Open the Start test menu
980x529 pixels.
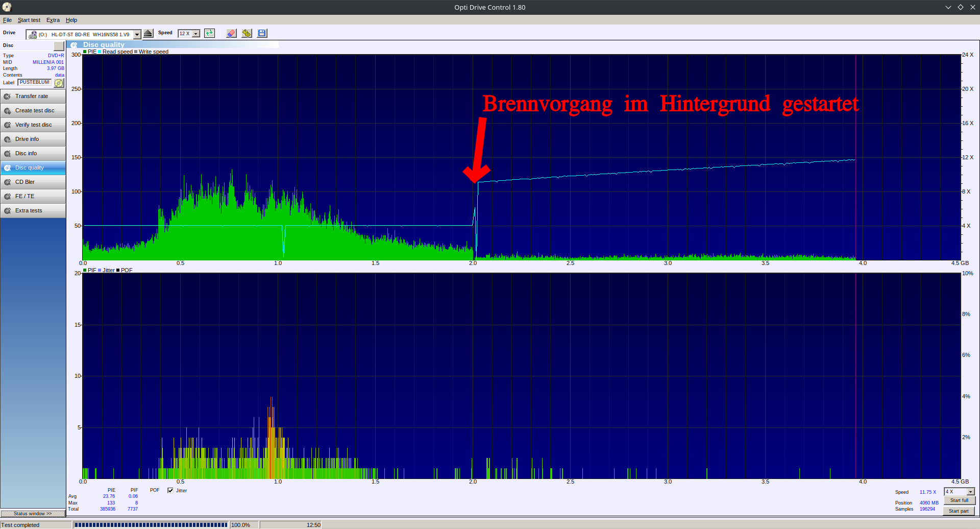[x=29, y=20]
